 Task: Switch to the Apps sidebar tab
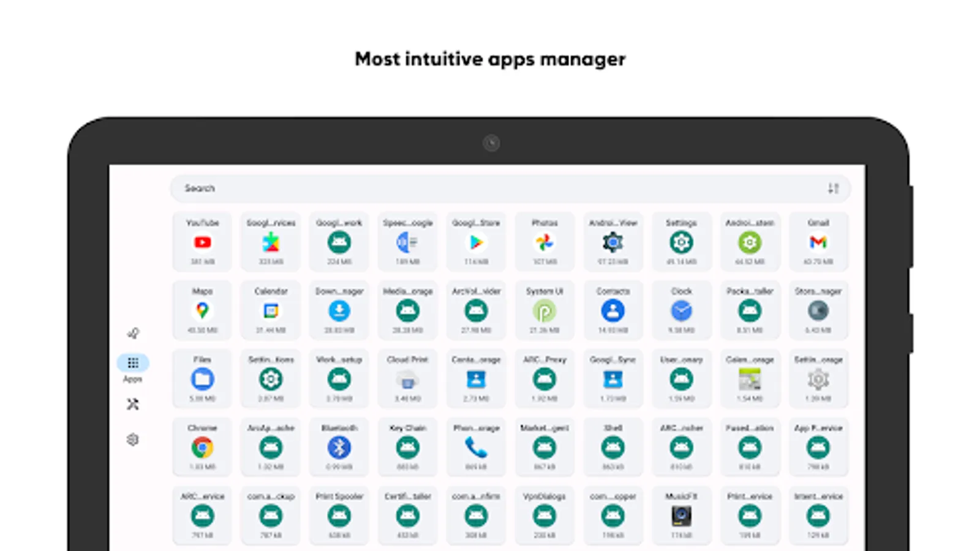pyautogui.click(x=133, y=369)
